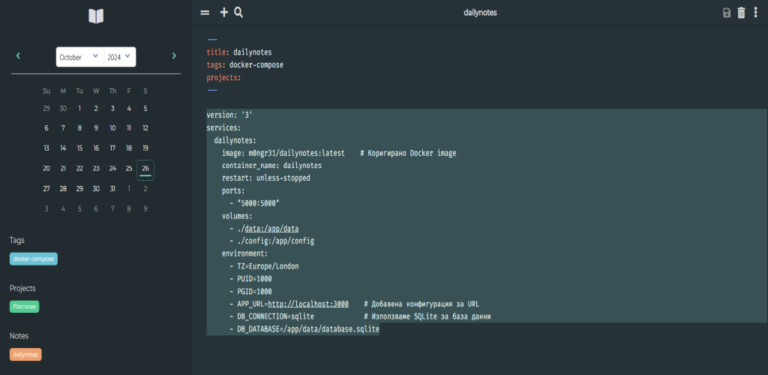Click the 'container_name: dailynotes' line
Image resolution: width=768 pixels, height=375 pixels.
272,165
